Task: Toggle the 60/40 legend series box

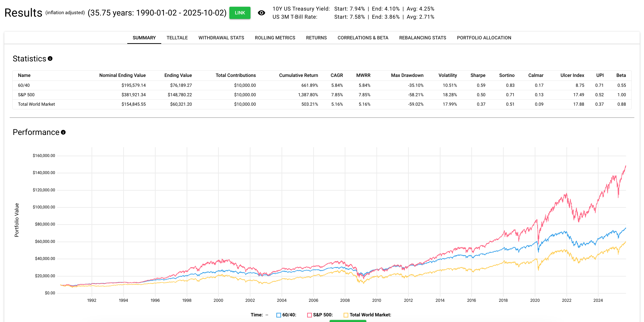Action: pos(279,315)
